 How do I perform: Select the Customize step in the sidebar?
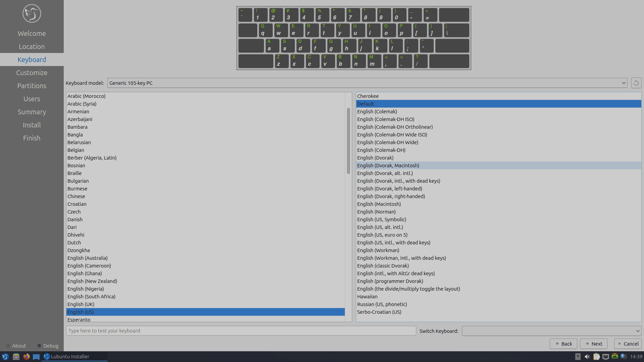pyautogui.click(x=32, y=73)
